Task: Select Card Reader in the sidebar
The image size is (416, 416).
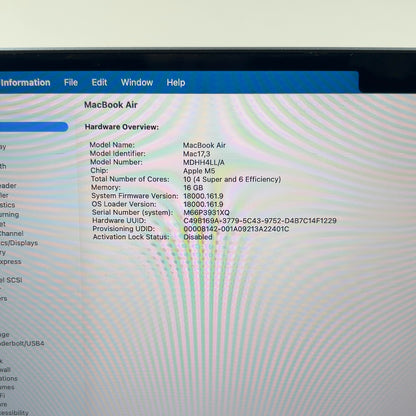Action: point(8,186)
